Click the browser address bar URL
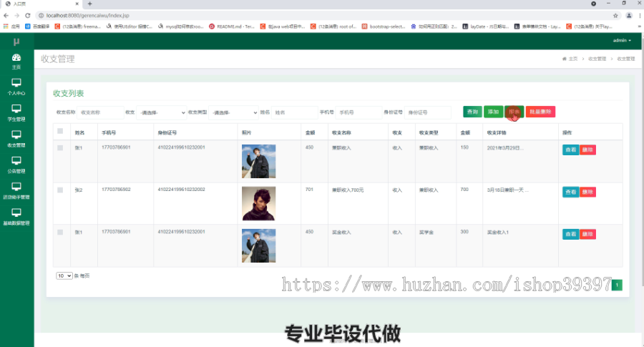Viewport: 644px width, 347px height. [x=87, y=16]
